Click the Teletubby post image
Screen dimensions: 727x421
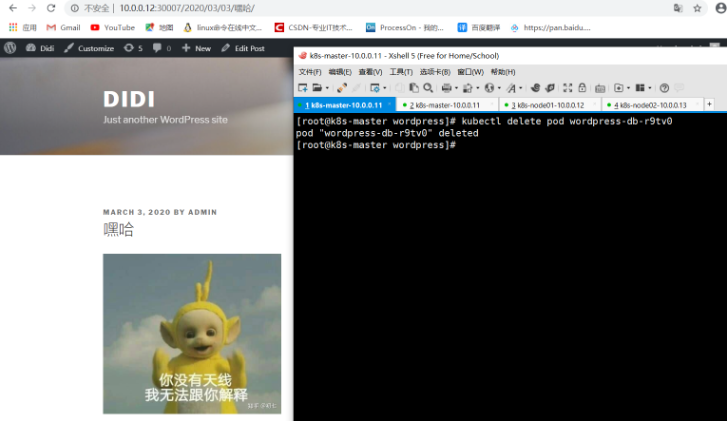(192, 334)
